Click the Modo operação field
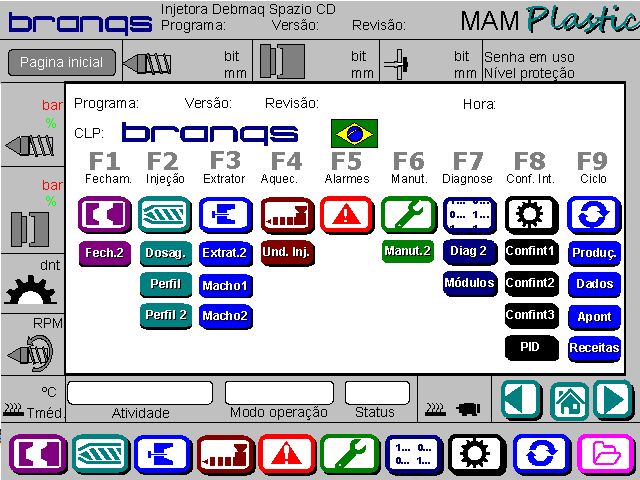 coord(279,392)
